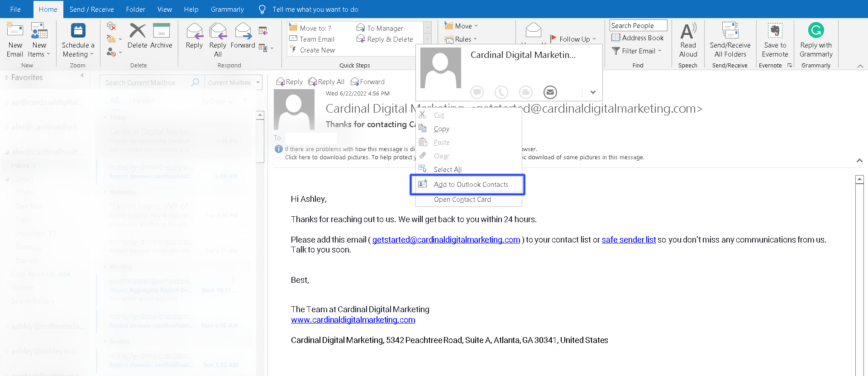Click the ribbon Reply button
Screen dimensions: 868x376
(194, 36)
